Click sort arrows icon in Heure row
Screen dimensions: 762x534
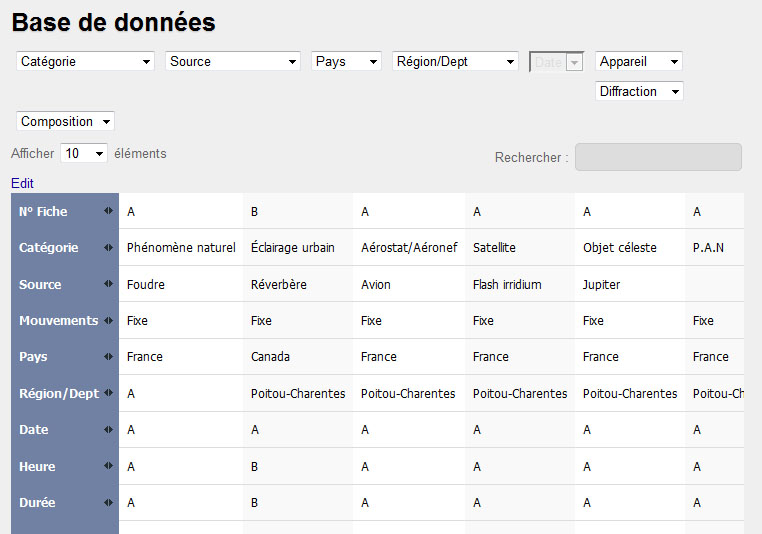108,467
